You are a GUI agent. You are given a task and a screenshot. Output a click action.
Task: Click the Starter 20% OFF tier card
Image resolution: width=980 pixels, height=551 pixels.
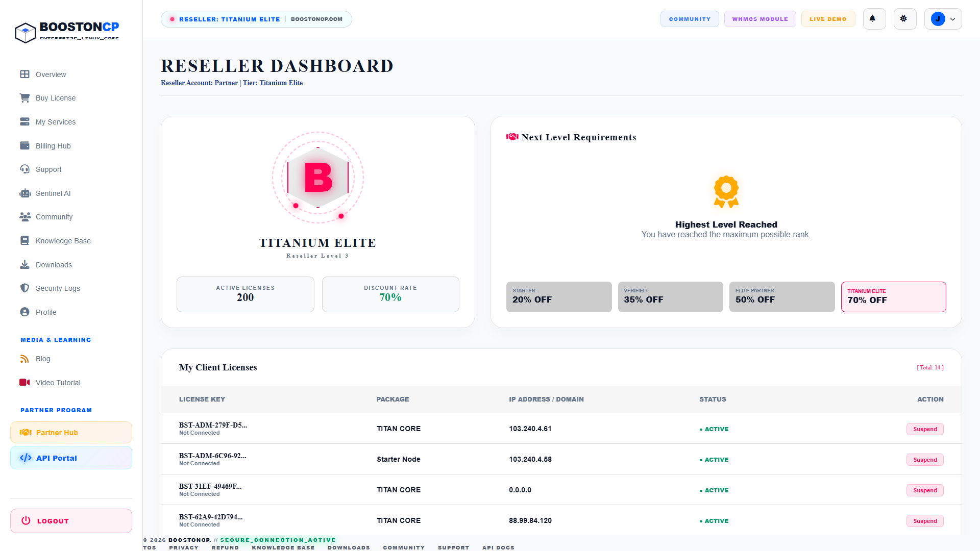click(559, 297)
